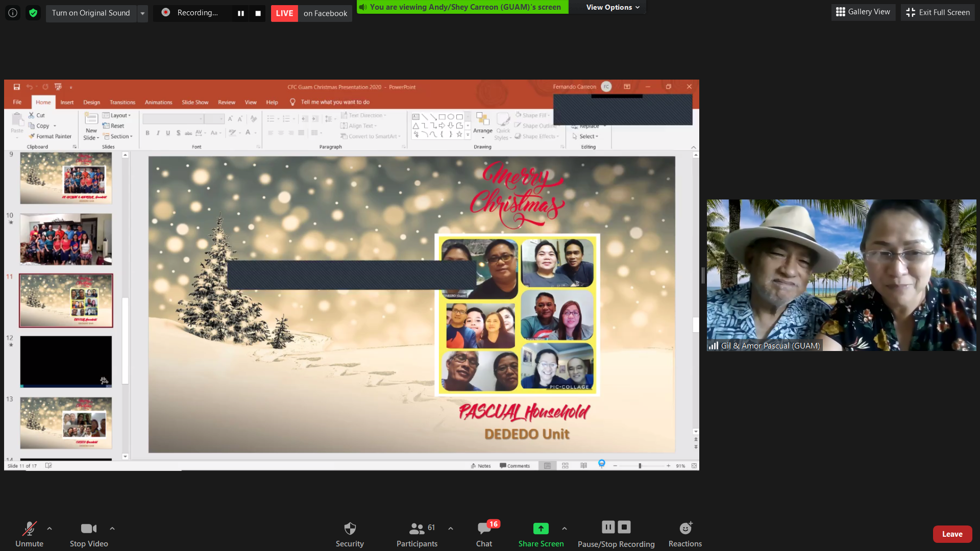Select slide 9 thumbnail

coord(66,178)
